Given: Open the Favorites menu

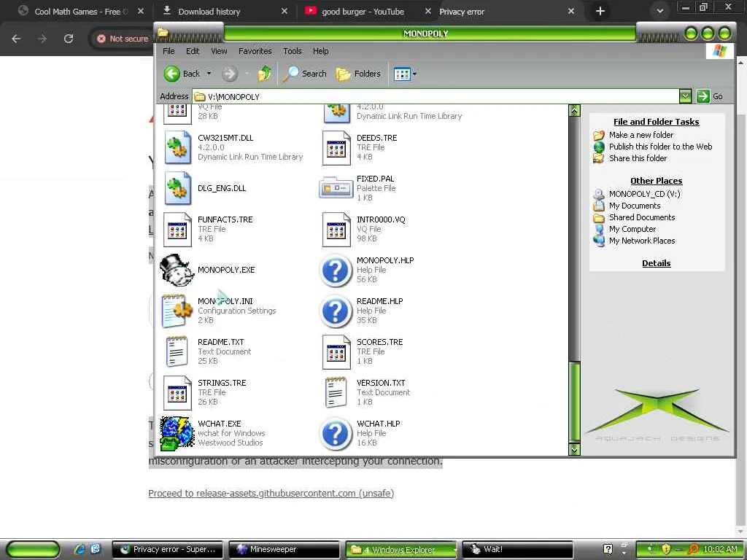Looking at the screenshot, I should coord(255,51).
